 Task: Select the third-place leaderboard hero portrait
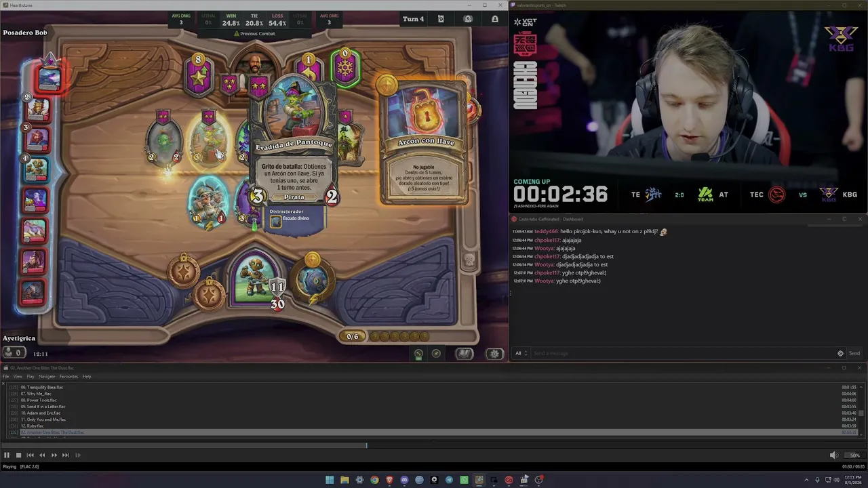37,139
